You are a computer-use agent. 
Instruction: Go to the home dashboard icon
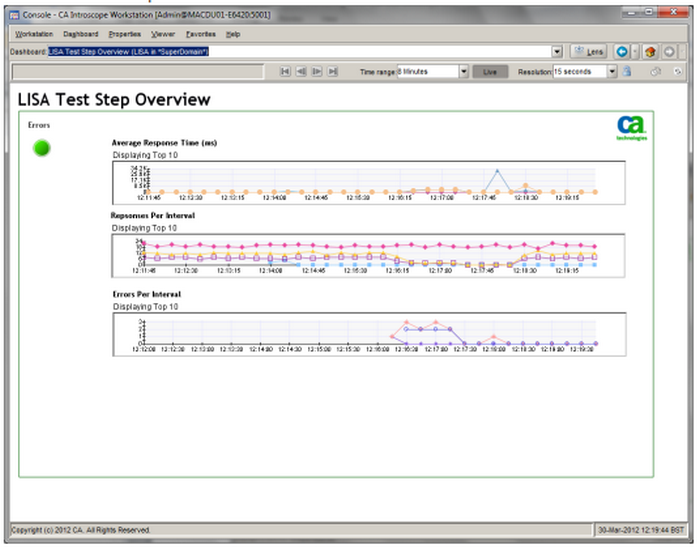coord(650,52)
